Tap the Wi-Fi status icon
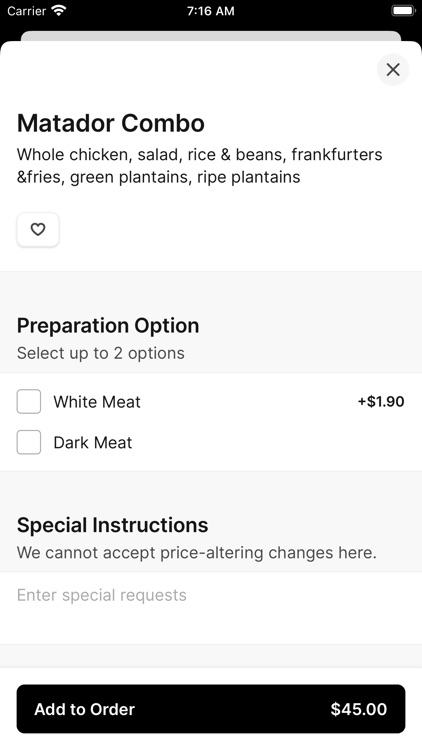Viewport: 422px width, 750px height. coord(59,11)
